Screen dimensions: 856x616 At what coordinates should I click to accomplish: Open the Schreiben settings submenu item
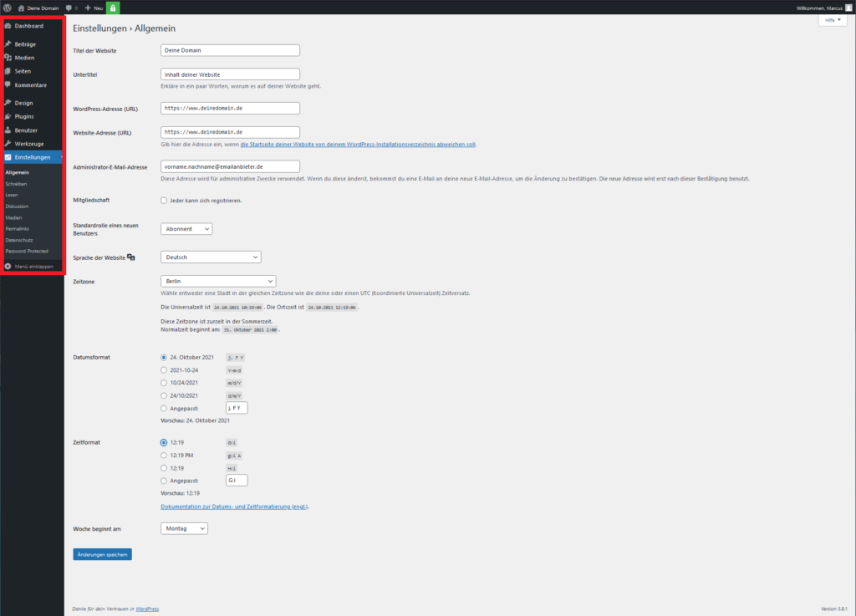click(16, 184)
